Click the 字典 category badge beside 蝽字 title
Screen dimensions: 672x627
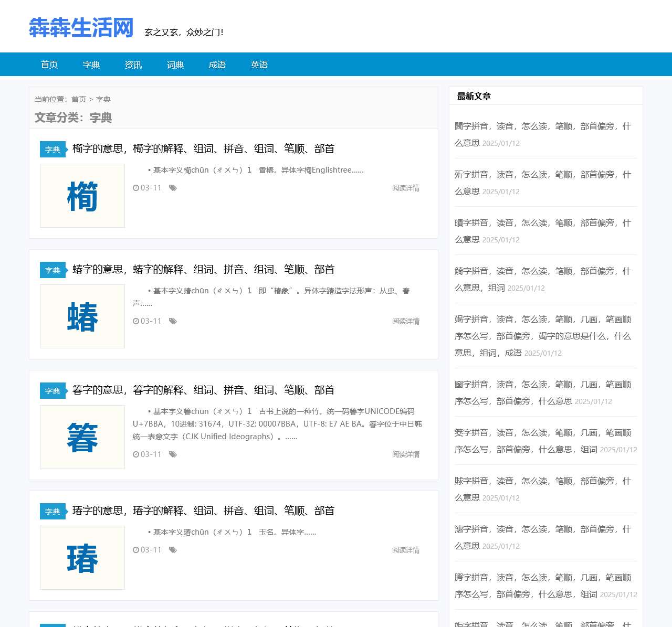click(x=52, y=270)
